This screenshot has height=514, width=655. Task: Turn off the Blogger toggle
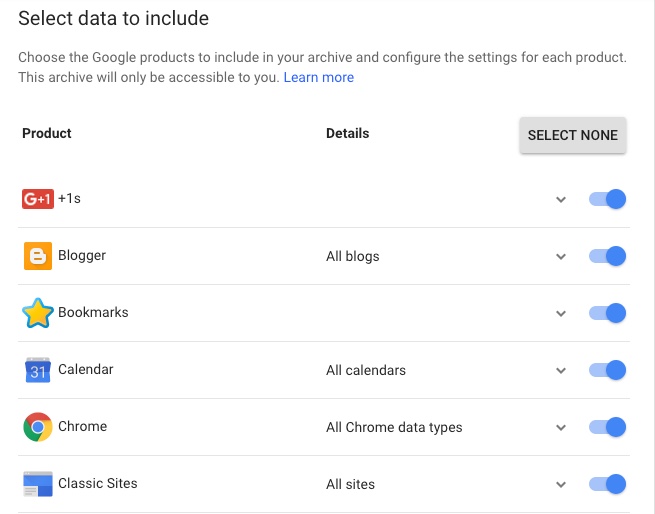[607, 256]
